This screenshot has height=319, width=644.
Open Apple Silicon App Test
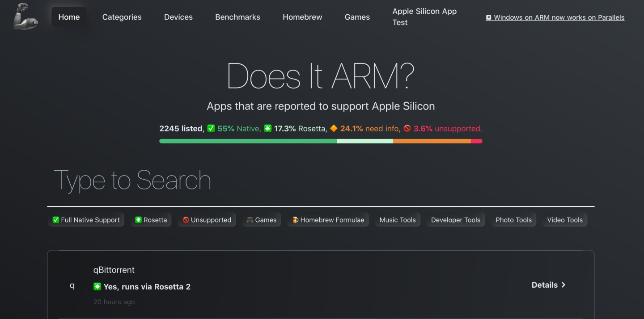tap(424, 17)
